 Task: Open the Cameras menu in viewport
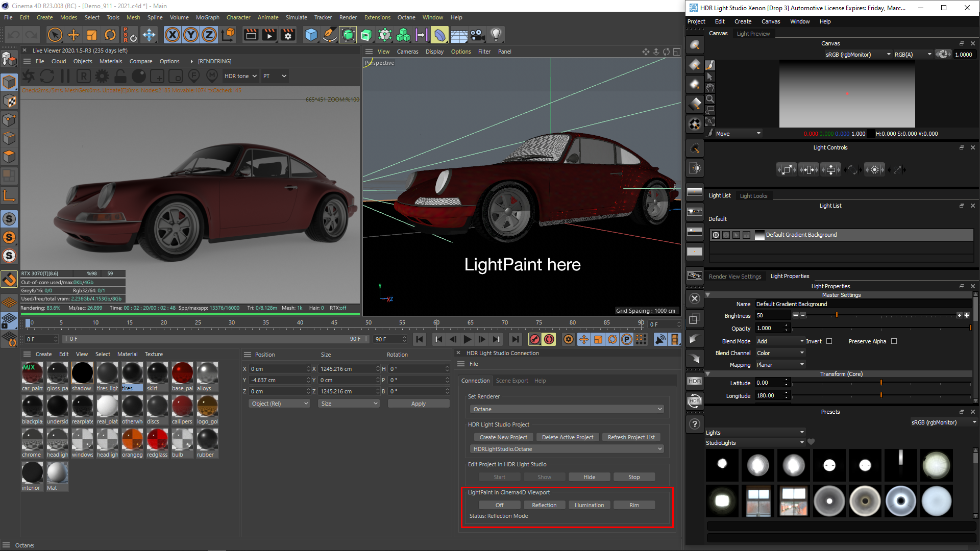click(407, 52)
